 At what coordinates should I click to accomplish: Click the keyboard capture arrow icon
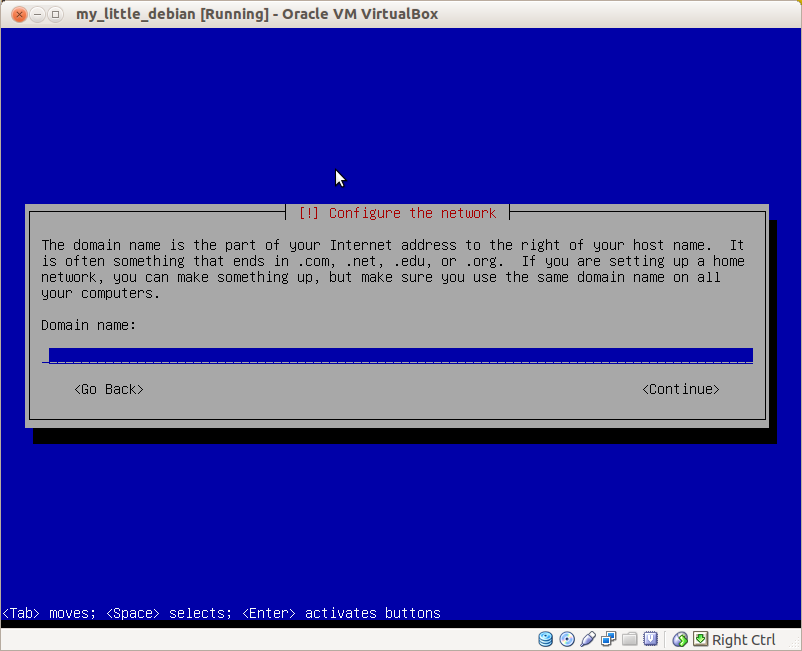[700, 639]
